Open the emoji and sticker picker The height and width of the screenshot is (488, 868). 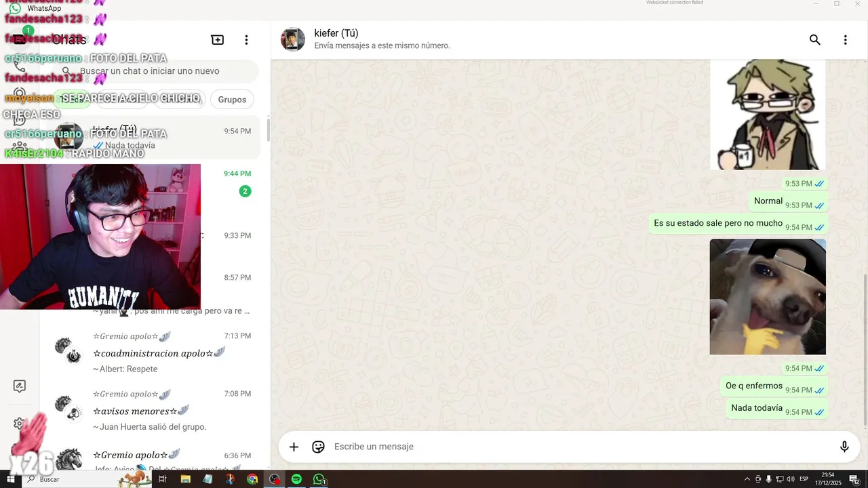coord(318,447)
